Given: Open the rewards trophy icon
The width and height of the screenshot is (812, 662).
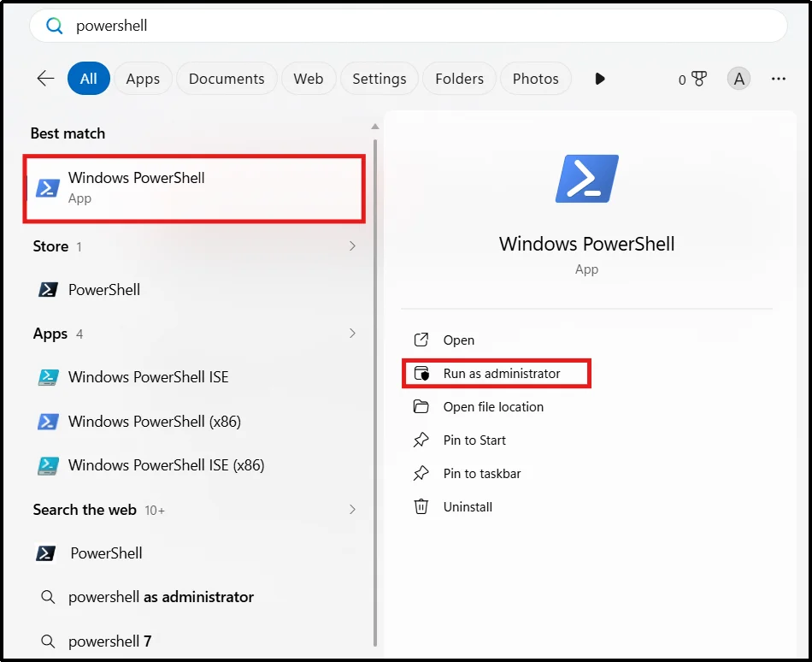Looking at the screenshot, I should coord(698,79).
